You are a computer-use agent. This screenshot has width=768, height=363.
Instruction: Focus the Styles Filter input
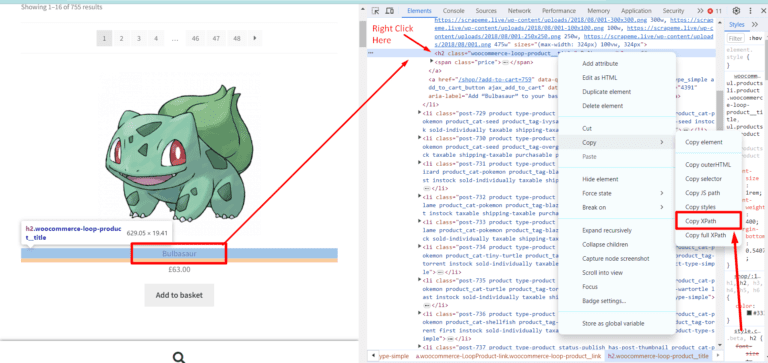[736, 38]
